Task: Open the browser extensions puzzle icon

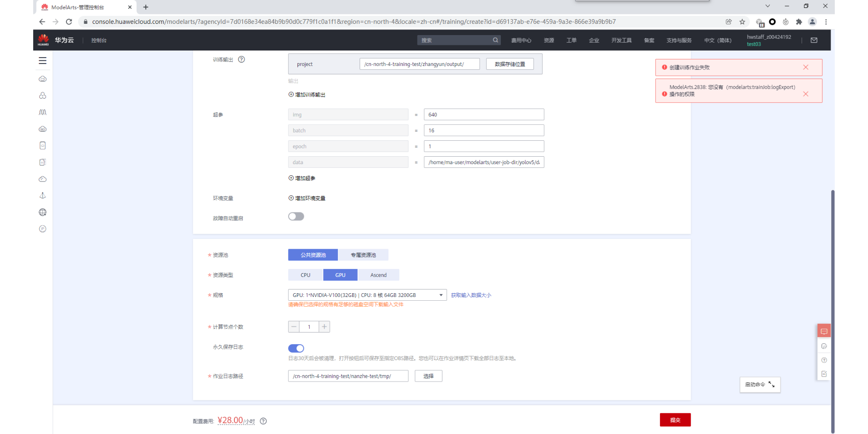Action: (799, 22)
